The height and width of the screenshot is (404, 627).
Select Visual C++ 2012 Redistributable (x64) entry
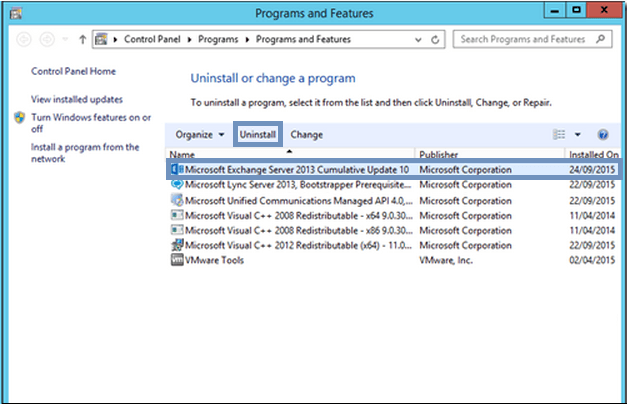(x=394, y=245)
